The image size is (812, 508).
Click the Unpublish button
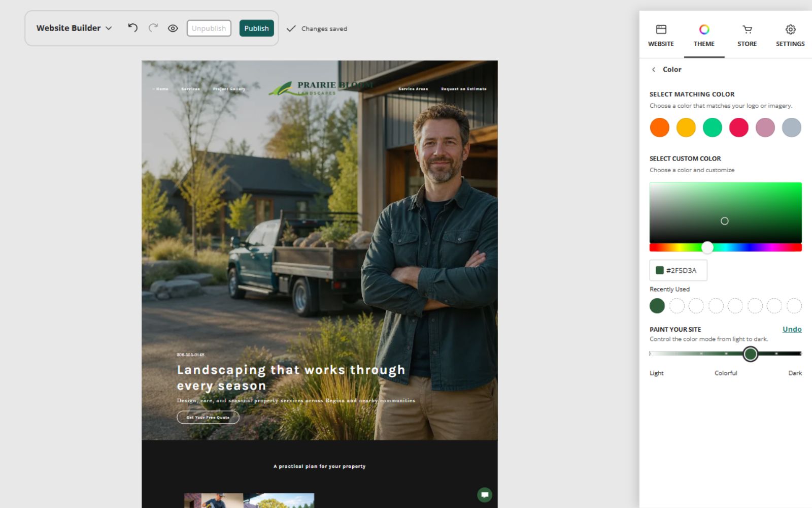click(209, 28)
